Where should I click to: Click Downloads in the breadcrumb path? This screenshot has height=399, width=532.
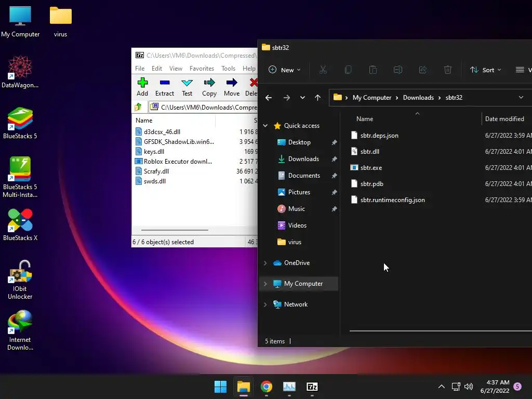[418, 98]
